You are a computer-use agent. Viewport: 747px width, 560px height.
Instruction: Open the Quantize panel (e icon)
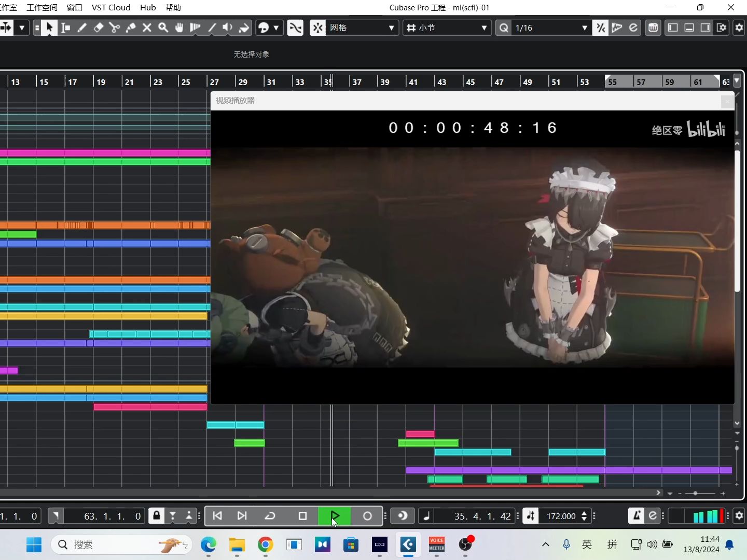pos(633,27)
